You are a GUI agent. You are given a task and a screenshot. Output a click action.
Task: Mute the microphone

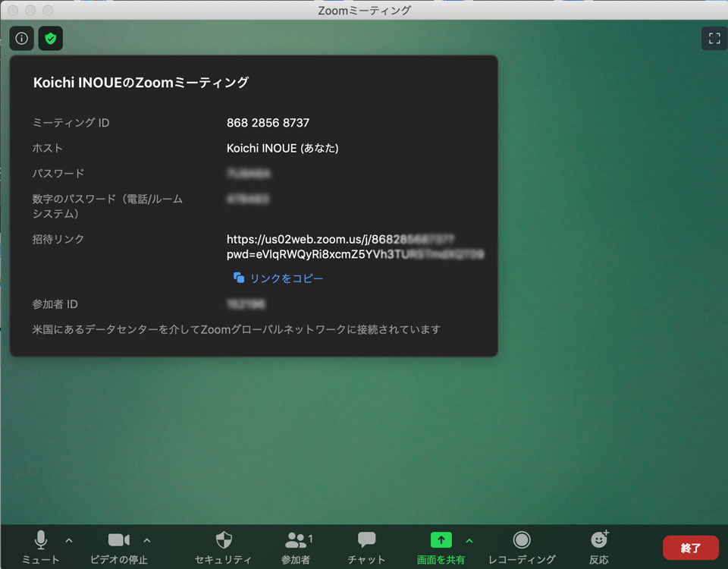tap(41, 547)
